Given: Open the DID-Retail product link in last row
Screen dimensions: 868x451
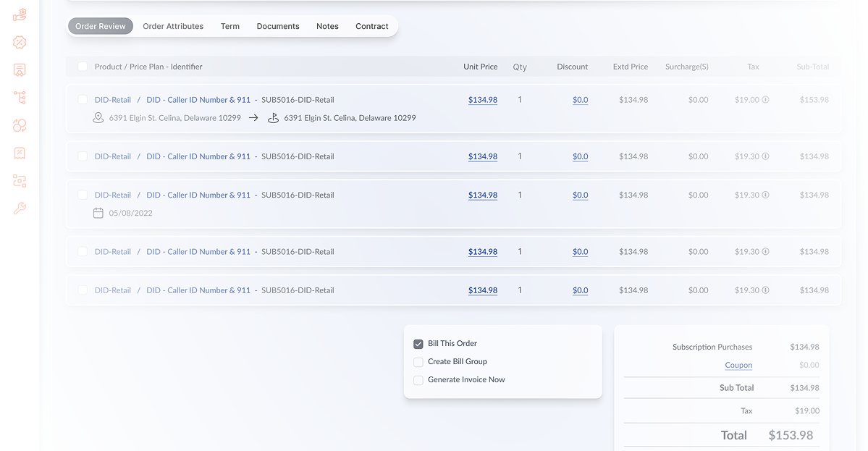Looking at the screenshot, I should 113,290.
